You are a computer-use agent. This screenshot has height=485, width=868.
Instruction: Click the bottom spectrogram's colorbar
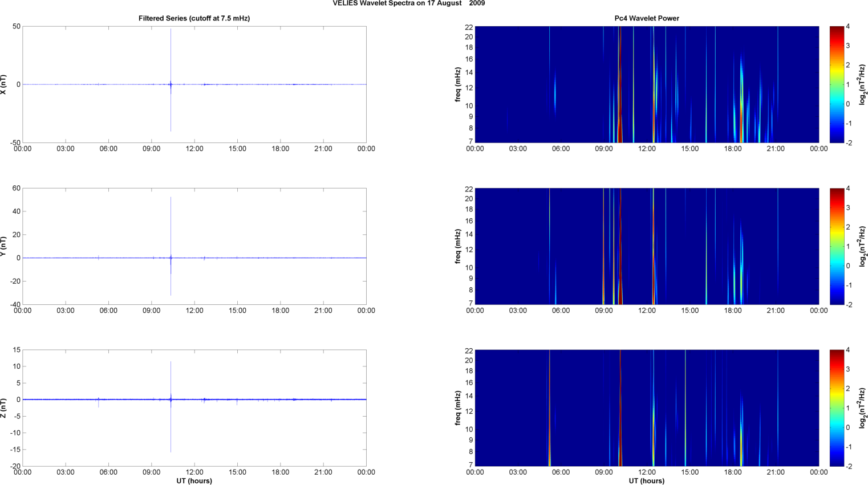click(836, 408)
